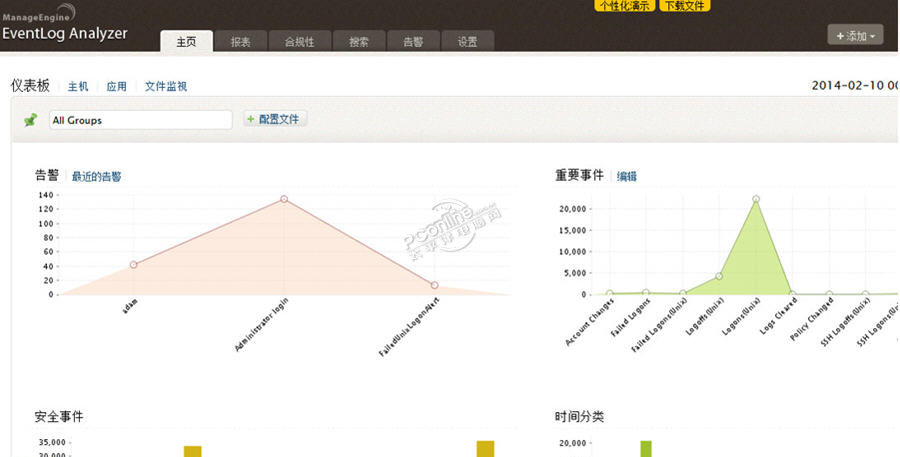Click the Logs Cleared axis label
The image size is (900, 457).
tap(778, 316)
